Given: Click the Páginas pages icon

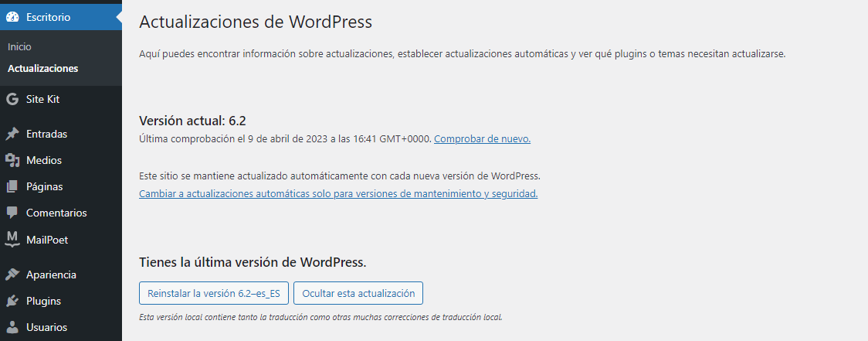Looking at the screenshot, I should click(x=12, y=187).
